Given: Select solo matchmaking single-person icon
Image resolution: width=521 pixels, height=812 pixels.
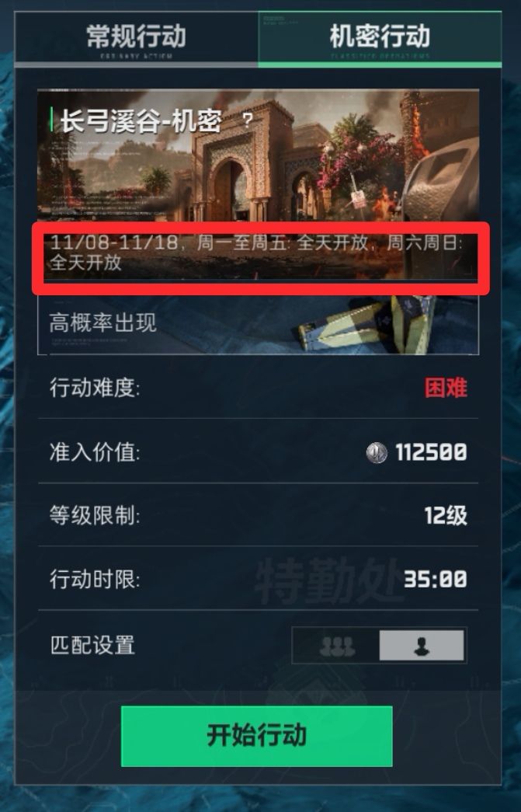Looking at the screenshot, I should tap(422, 645).
